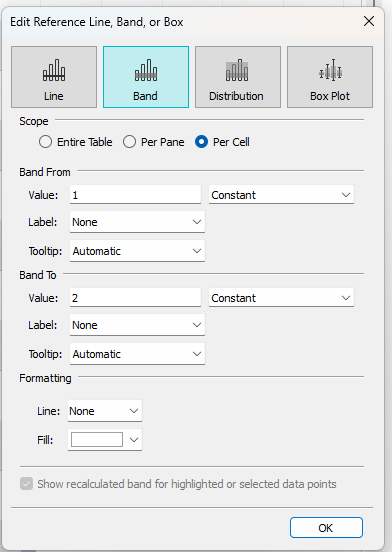Choose the Band reference type icon
392x552 pixels.
146,77
